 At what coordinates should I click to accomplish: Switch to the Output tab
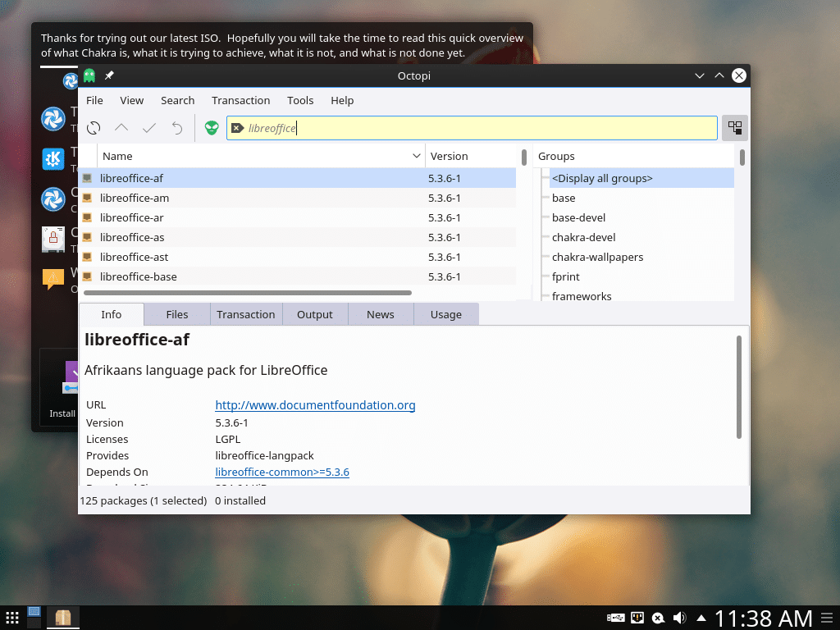(x=315, y=314)
